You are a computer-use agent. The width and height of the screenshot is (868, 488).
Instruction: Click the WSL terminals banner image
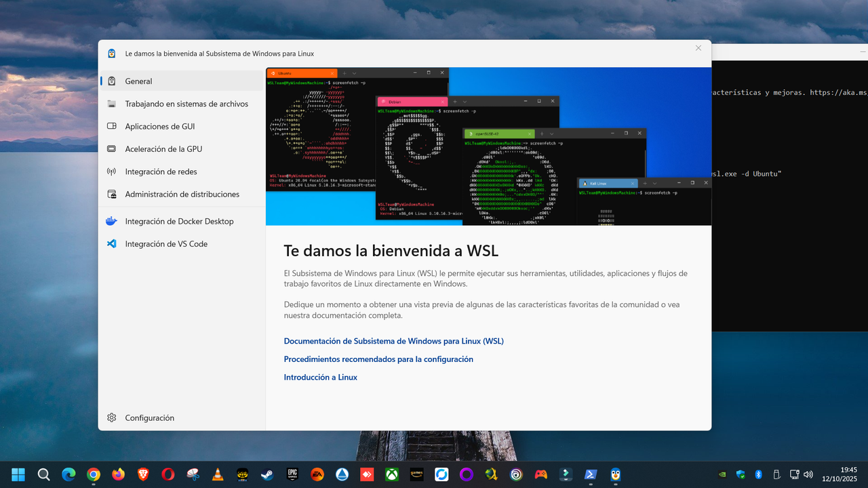pos(488,146)
